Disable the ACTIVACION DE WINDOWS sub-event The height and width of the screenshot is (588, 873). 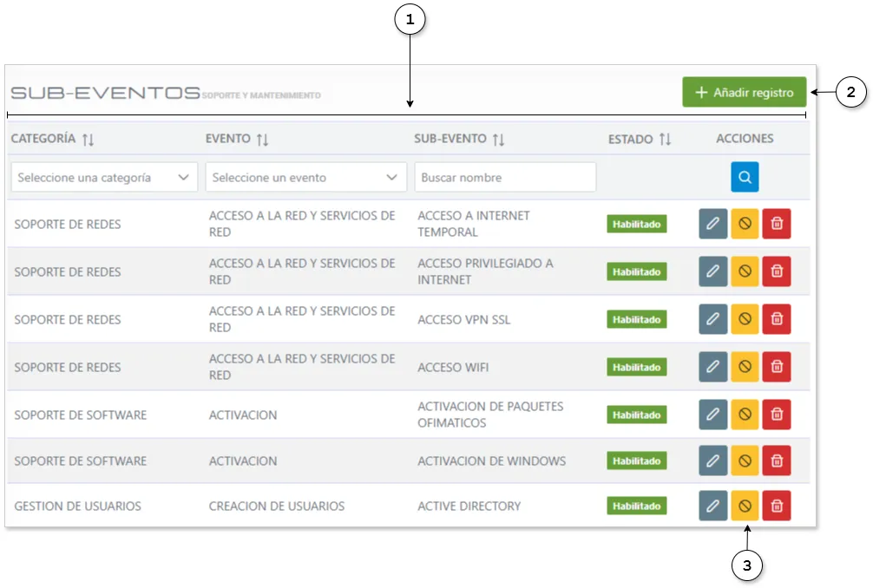[x=745, y=461]
